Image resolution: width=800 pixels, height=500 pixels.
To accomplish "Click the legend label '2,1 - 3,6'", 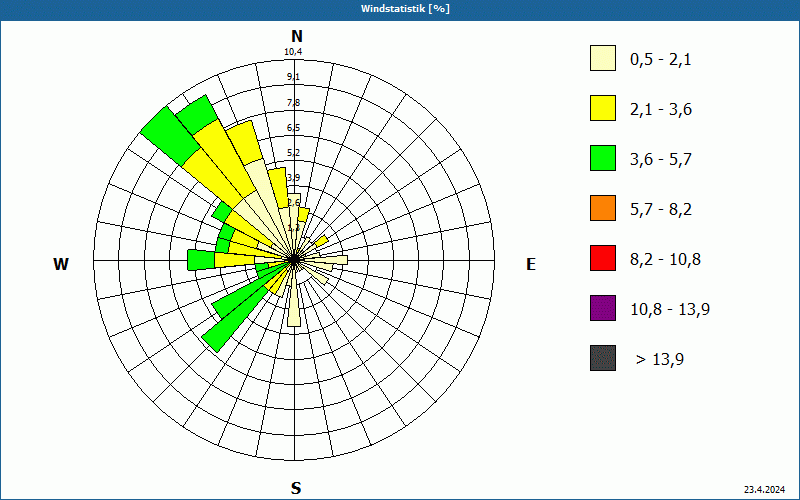I will tap(661, 110).
